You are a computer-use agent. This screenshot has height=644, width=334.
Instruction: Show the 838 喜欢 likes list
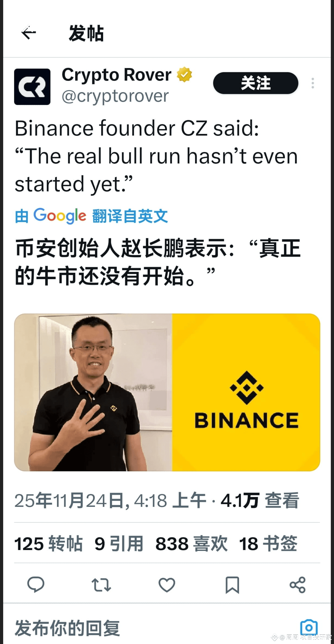(x=191, y=543)
